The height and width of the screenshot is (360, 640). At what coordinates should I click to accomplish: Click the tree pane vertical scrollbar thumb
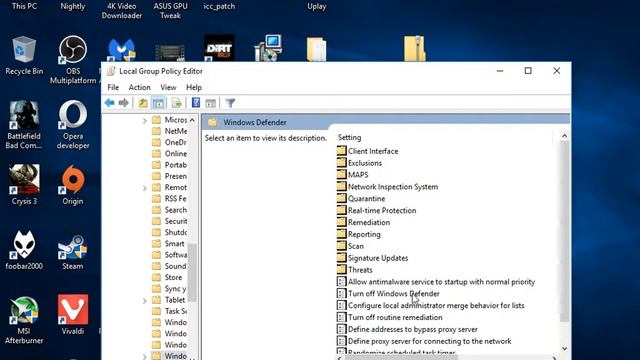pyautogui.click(x=192, y=272)
